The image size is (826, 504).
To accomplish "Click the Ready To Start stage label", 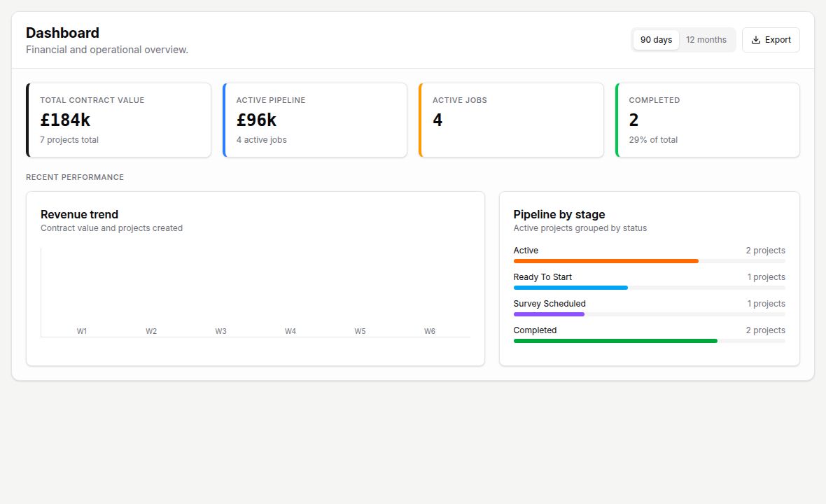I will click(x=542, y=277).
